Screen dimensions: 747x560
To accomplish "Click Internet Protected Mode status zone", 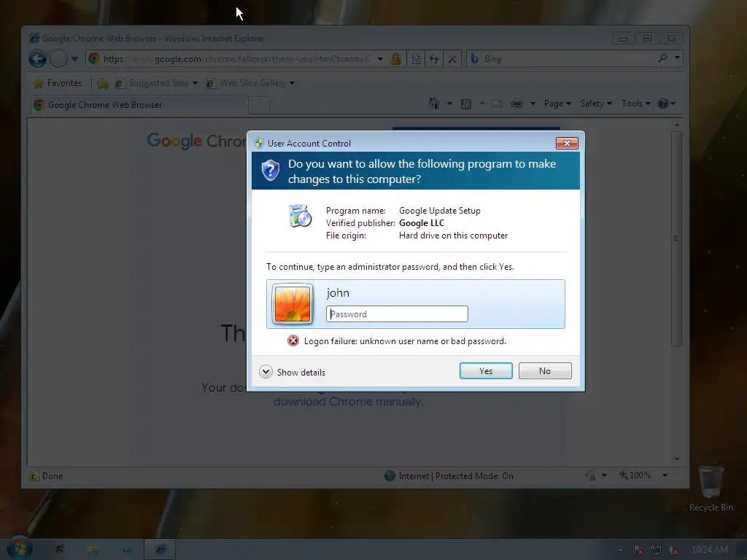I will [449, 475].
